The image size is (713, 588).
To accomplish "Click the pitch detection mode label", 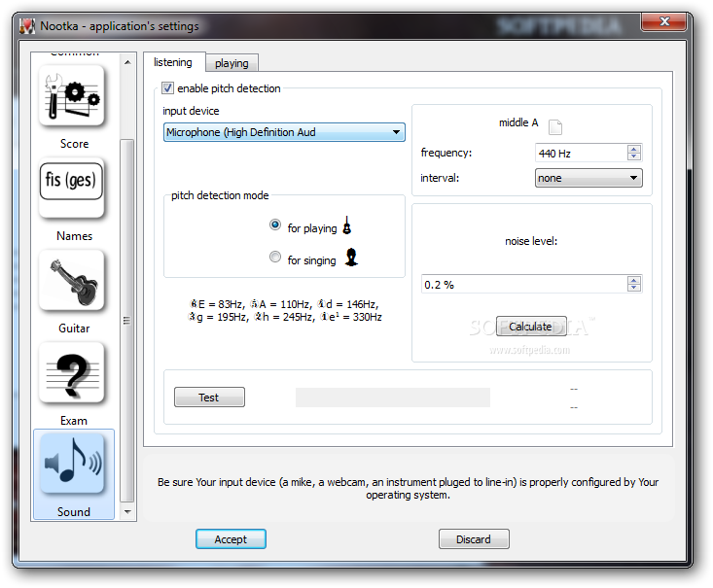I will [x=220, y=195].
